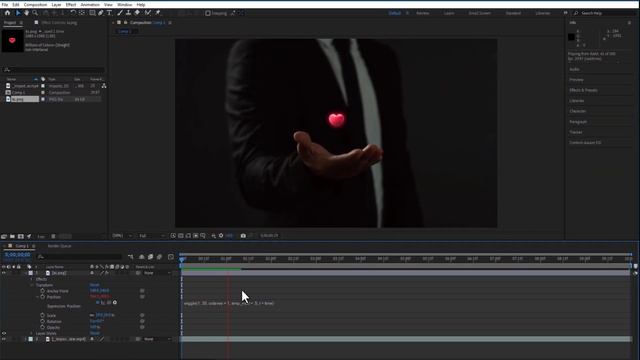
Task: Open the Graph Editor
Action: click(x=171, y=257)
